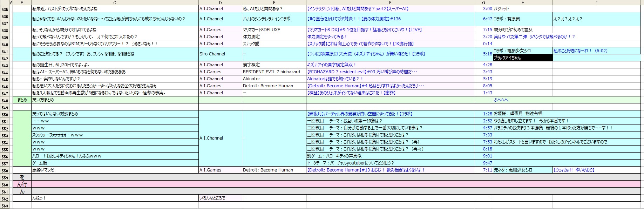Click the cell 私、そうなんか私親分て呼ばれてるよね

pos(115,30)
